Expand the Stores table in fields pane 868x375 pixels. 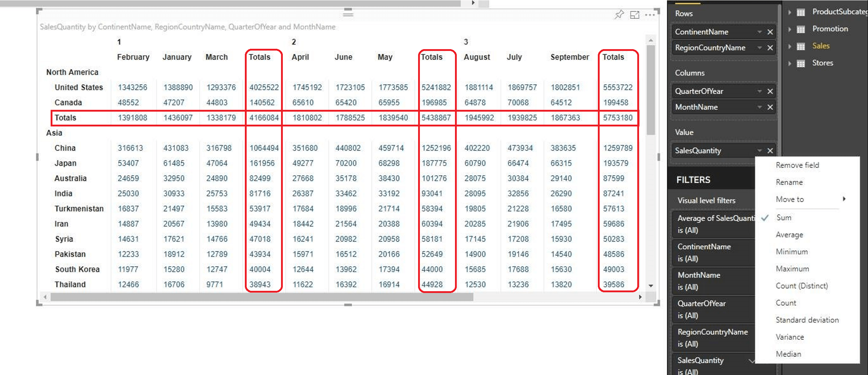click(x=790, y=63)
